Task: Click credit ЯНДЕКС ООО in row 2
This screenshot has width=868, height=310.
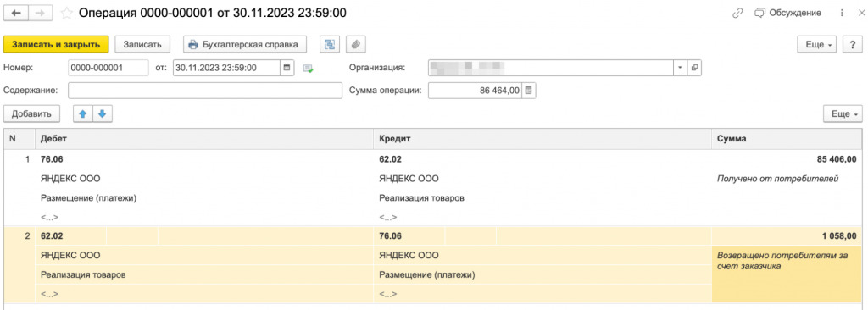Action: point(409,255)
